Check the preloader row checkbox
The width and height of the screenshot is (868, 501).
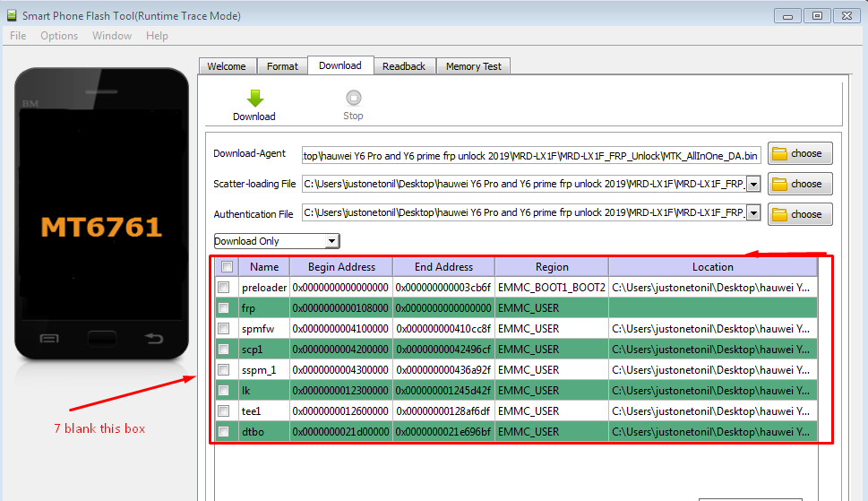coord(224,288)
